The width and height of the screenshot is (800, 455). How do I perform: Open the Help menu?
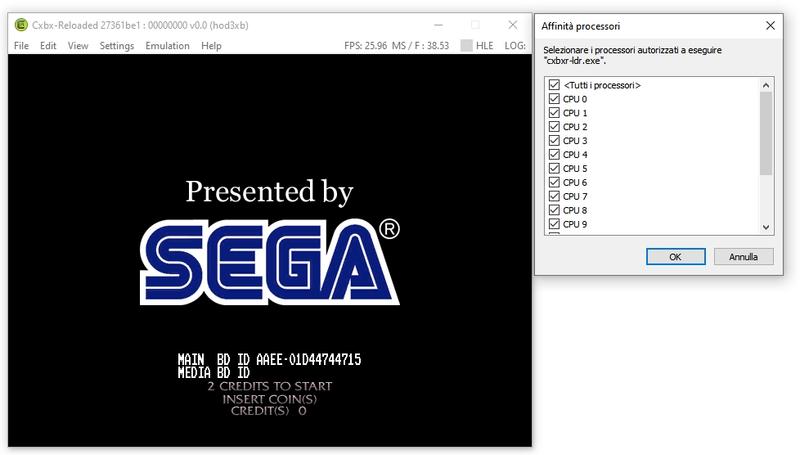(211, 46)
